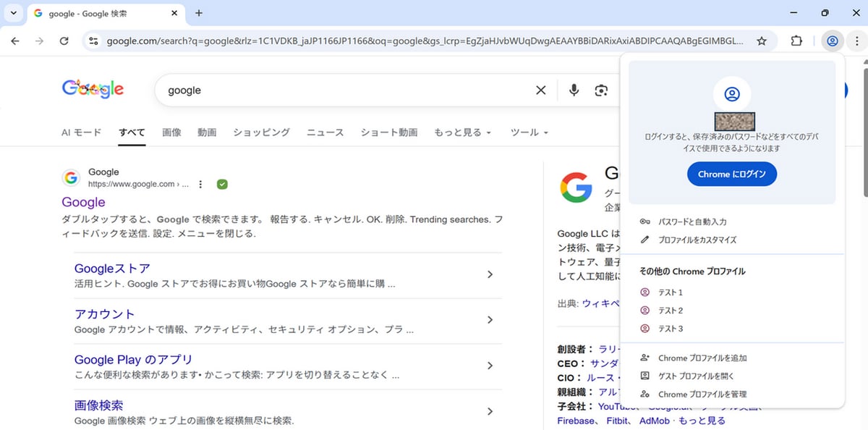
Task: Open new tab with plus button
Action: tap(199, 13)
